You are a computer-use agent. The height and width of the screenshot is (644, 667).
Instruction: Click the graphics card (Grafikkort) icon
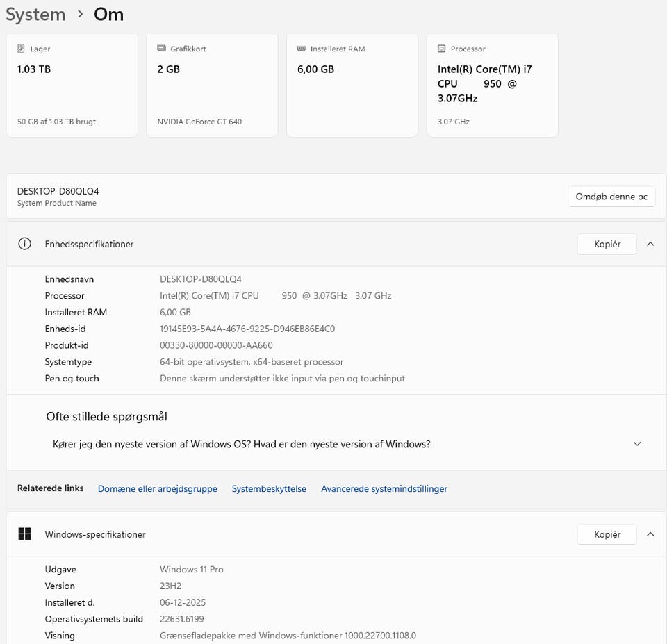pyautogui.click(x=162, y=49)
